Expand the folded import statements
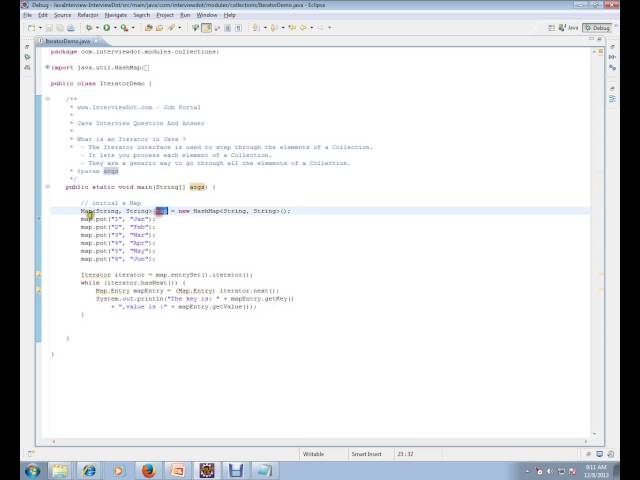Image resolution: width=640 pixels, height=480 pixels. click(x=47, y=67)
